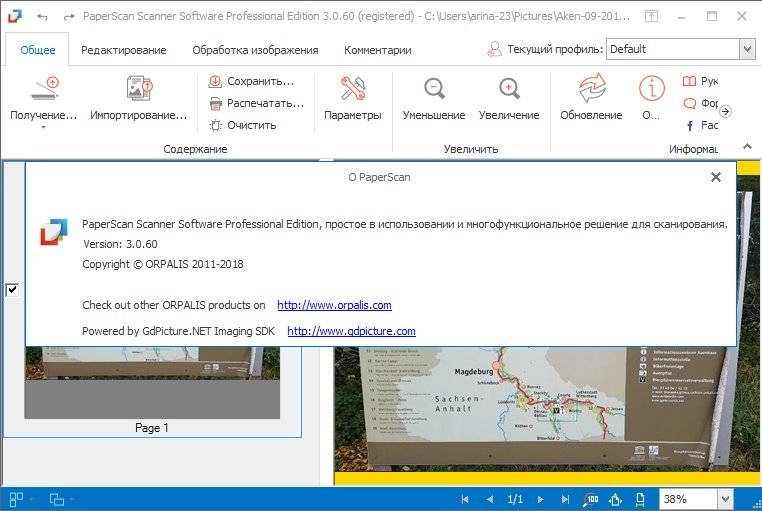Click Сохранить to save the document
Image resolution: width=762 pixels, height=511 pixels.
pos(251,81)
